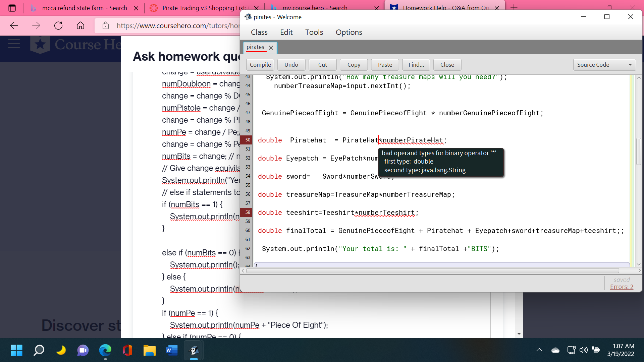This screenshot has height=362, width=644.
Task: Open File Explorer from taskbar
Action: pyautogui.click(x=149, y=350)
